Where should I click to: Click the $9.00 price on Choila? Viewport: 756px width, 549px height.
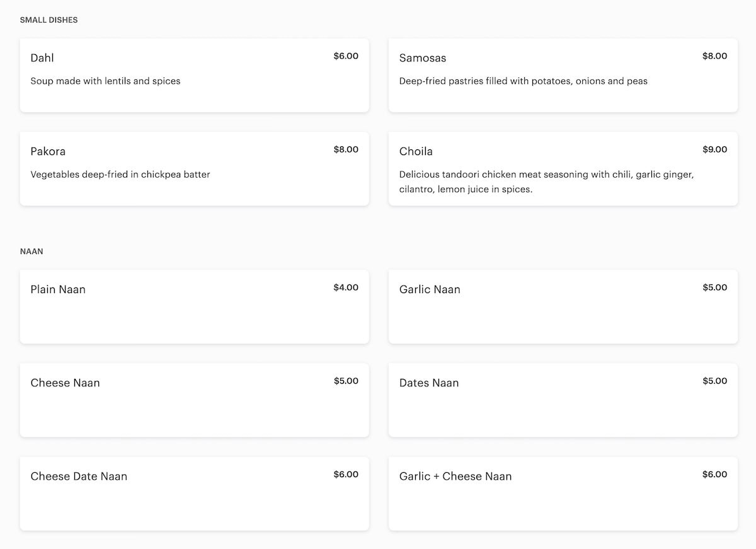[x=714, y=149]
